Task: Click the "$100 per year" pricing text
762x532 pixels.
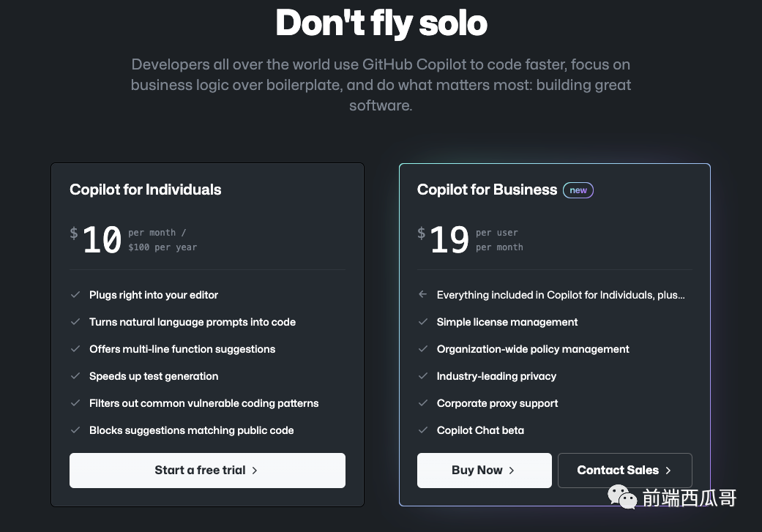Action: pos(163,247)
